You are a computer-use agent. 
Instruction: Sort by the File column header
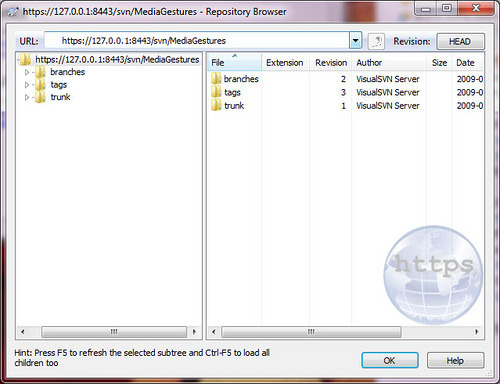[235, 62]
